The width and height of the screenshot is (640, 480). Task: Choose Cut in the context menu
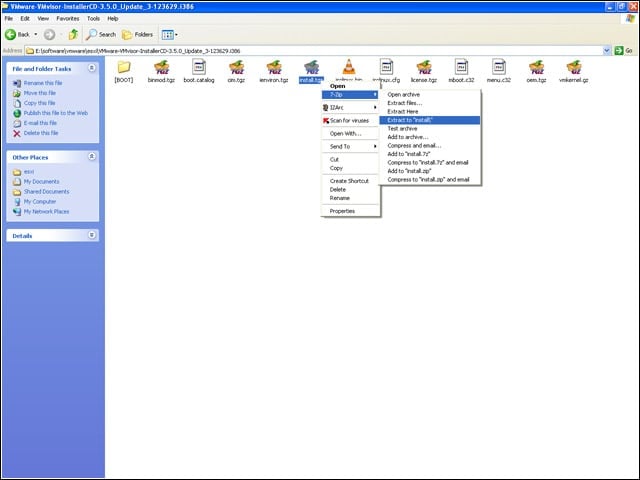pyautogui.click(x=351, y=160)
